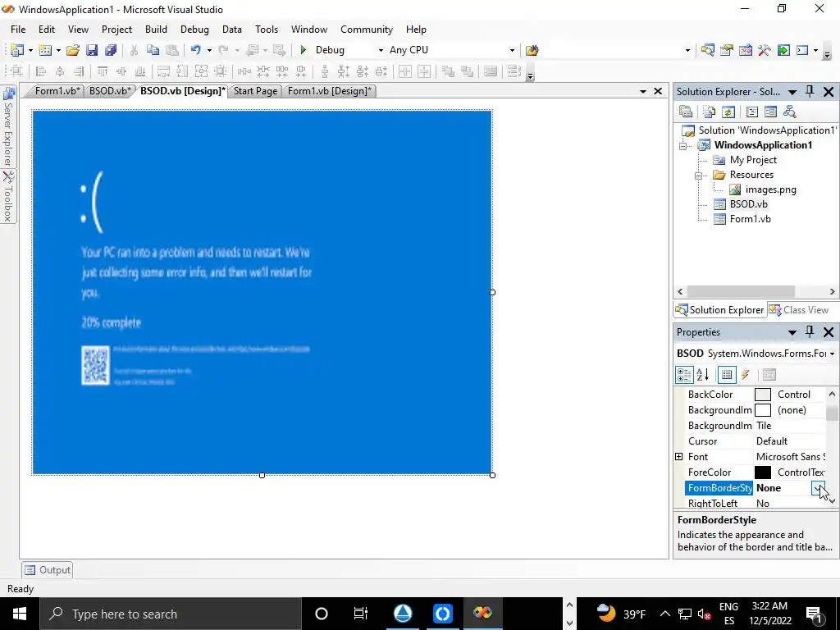This screenshot has width=840, height=630.
Task: Click the Open File folder icon
Action: (73, 50)
